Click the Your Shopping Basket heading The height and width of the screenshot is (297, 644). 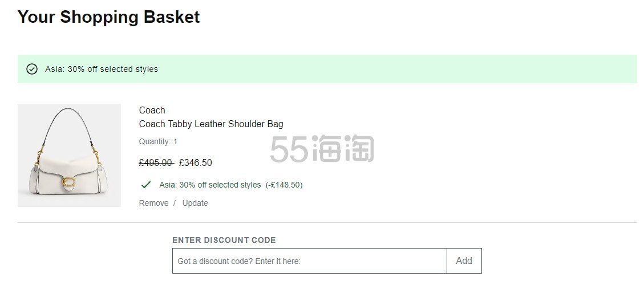pos(109,17)
